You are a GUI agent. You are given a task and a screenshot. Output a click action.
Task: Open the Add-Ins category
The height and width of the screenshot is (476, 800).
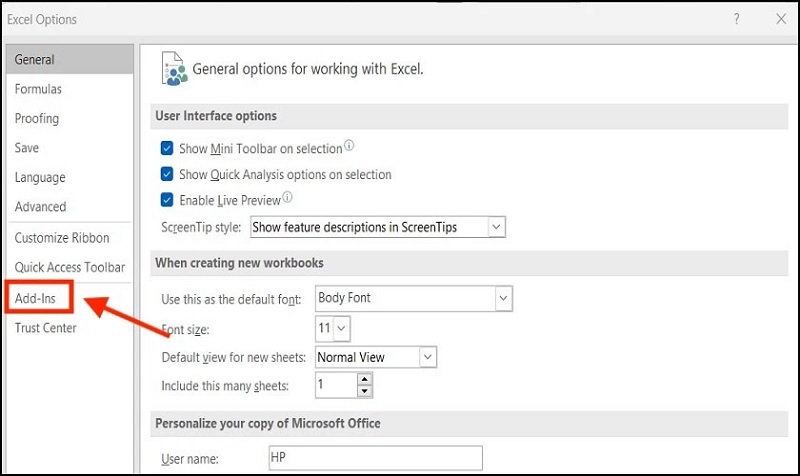[x=35, y=299]
